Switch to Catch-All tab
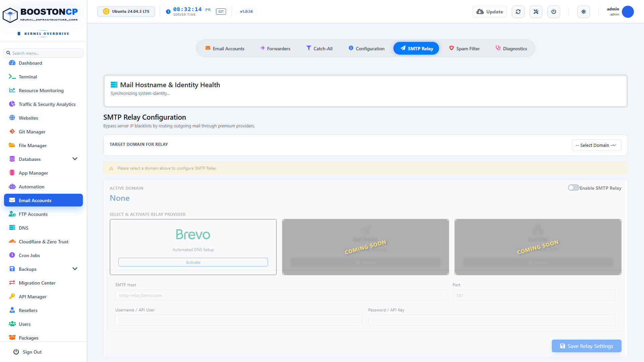 click(319, 49)
